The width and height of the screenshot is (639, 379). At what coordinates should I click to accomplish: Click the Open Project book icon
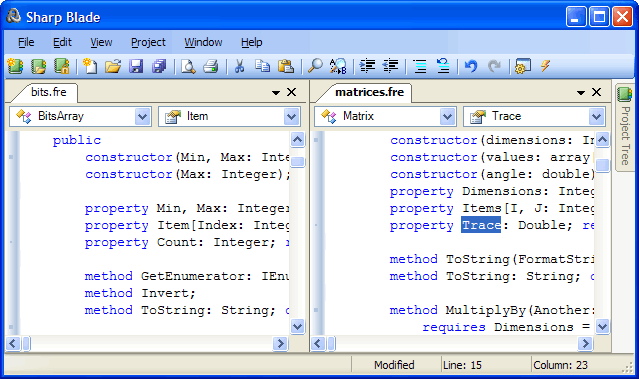coord(39,66)
